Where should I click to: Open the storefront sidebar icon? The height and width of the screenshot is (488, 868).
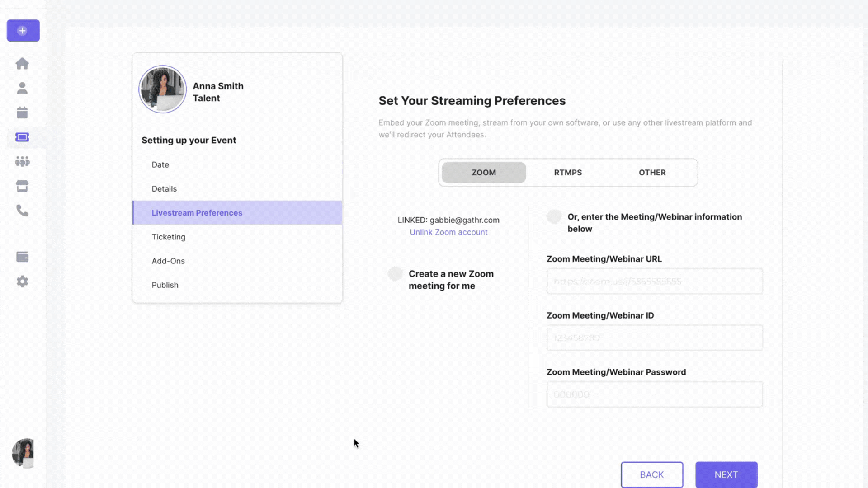pyautogui.click(x=22, y=186)
